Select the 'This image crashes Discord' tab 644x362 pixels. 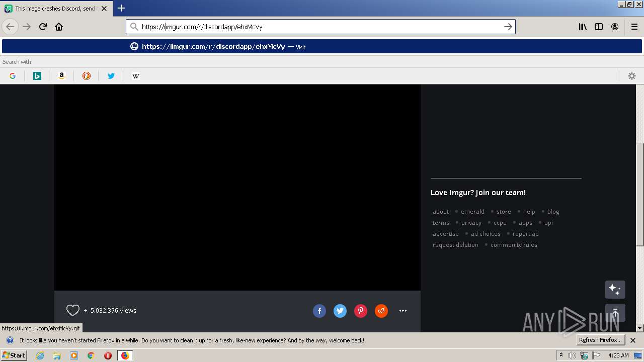[x=55, y=9]
